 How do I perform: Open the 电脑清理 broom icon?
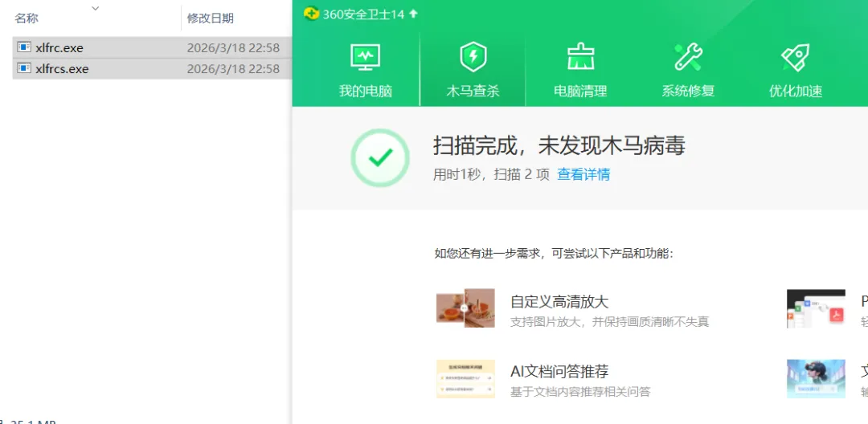coord(581,58)
